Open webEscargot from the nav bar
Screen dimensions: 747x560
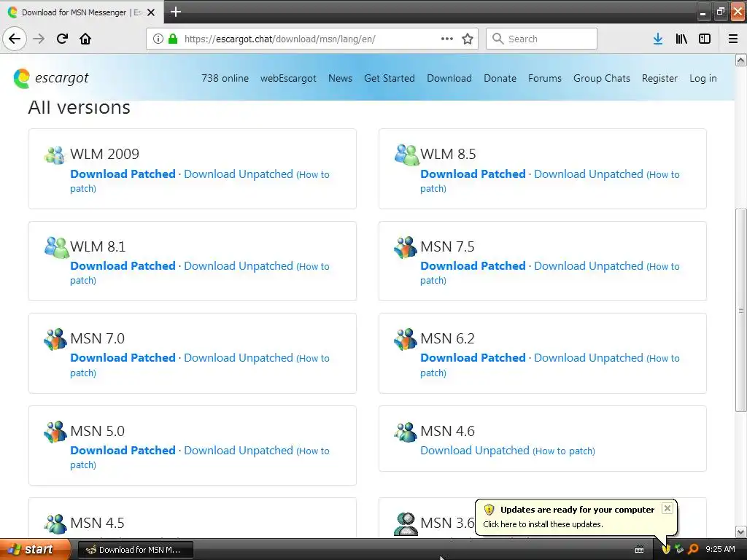click(288, 78)
